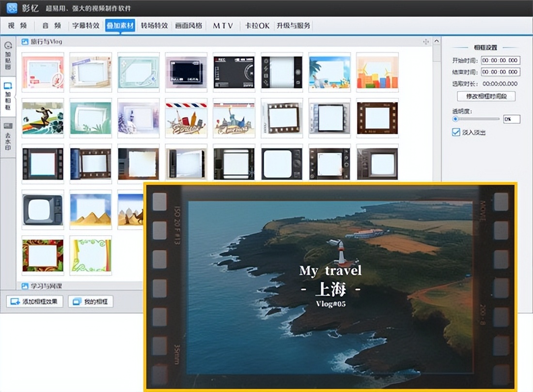This screenshot has height=392, width=533.
Task: Click the 添加相框效果 button
Action: (34, 302)
